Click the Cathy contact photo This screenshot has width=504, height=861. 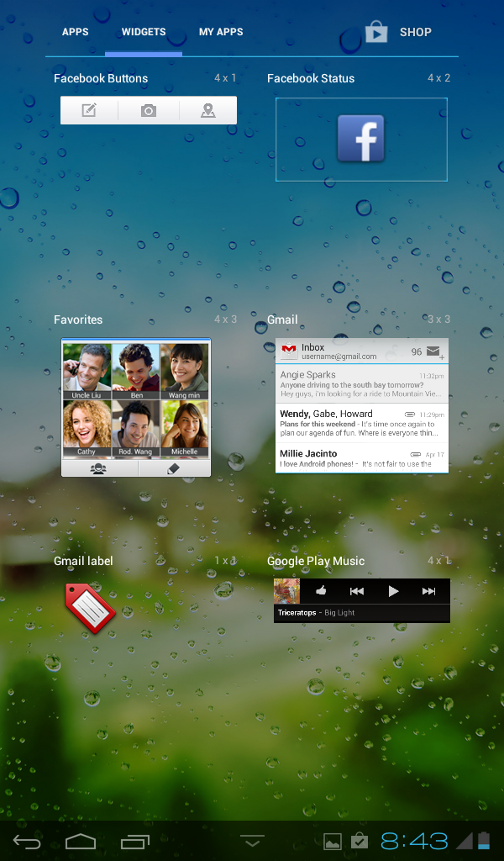click(87, 428)
